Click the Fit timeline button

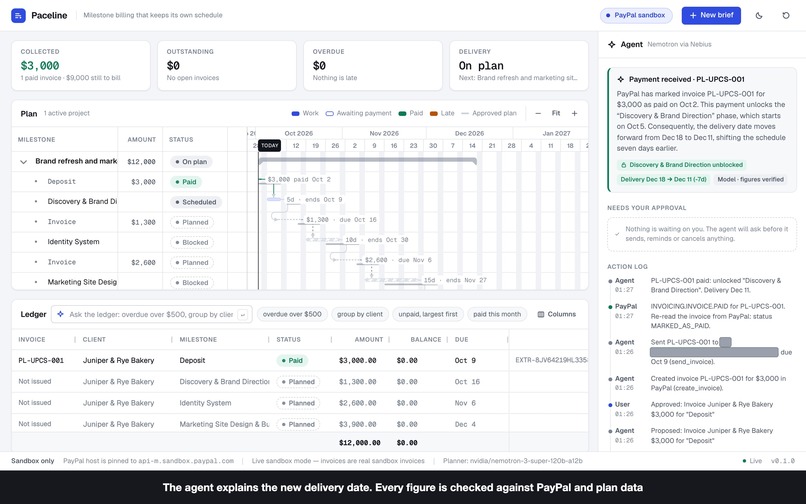click(556, 113)
